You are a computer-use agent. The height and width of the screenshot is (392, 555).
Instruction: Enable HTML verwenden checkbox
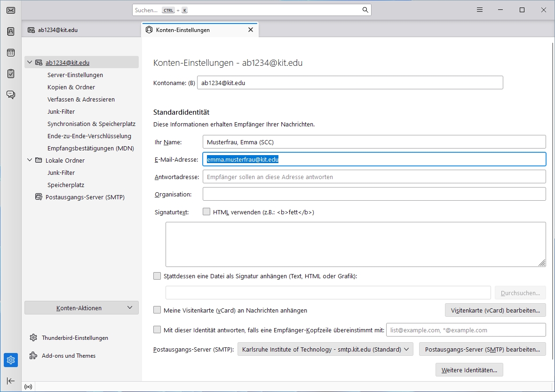point(206,212)
